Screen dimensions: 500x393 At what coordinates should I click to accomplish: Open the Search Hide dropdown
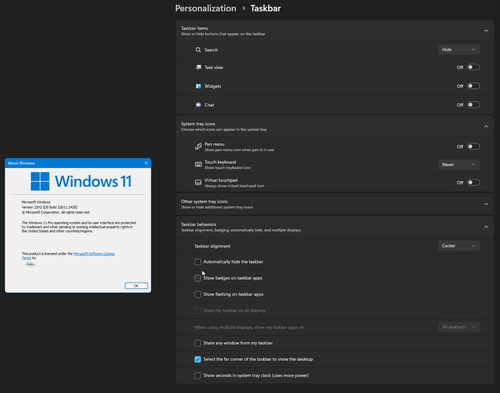pos(459,50)
